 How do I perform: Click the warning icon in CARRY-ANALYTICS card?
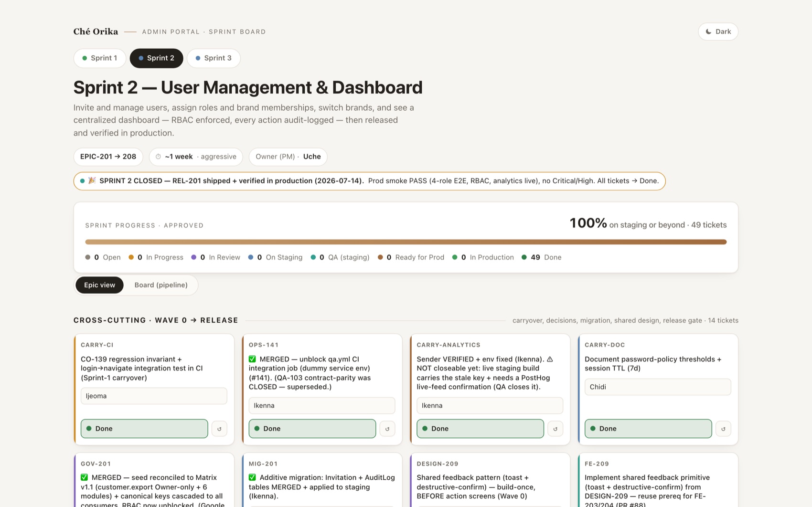point(550,359)
